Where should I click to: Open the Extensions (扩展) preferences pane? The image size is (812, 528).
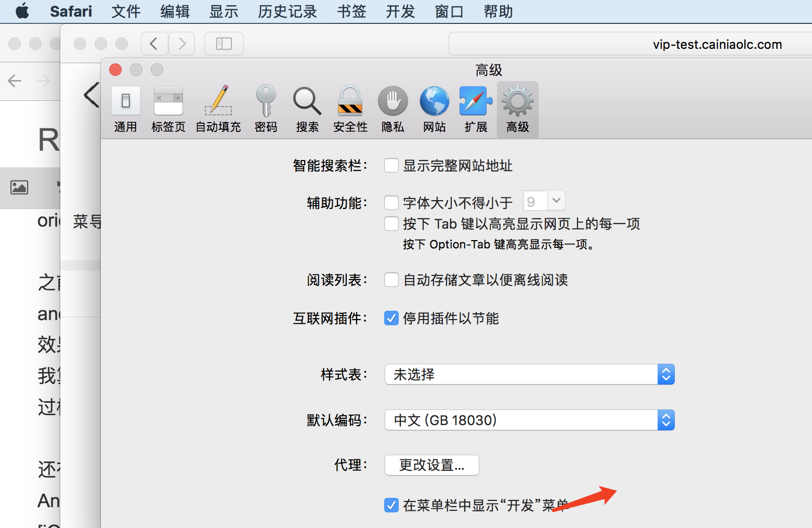click(x=476, y=110)
